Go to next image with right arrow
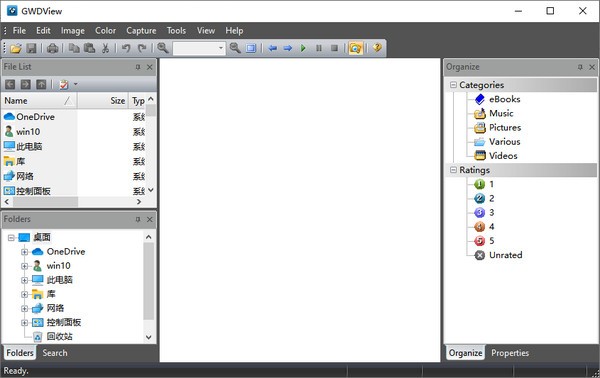600x378 pixels. (x=288, y=48)
